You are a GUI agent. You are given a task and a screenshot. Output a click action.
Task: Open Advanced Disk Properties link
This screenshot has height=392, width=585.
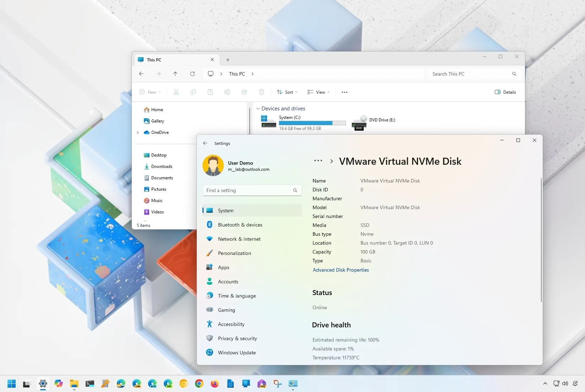341,270
